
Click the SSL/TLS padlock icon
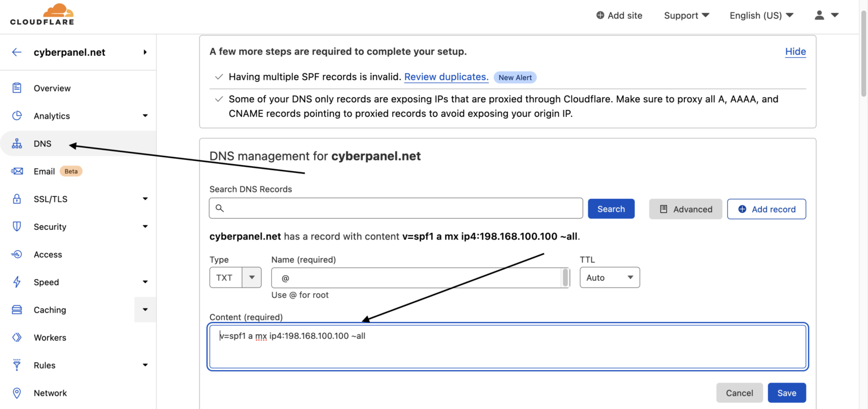click(17, 199)
